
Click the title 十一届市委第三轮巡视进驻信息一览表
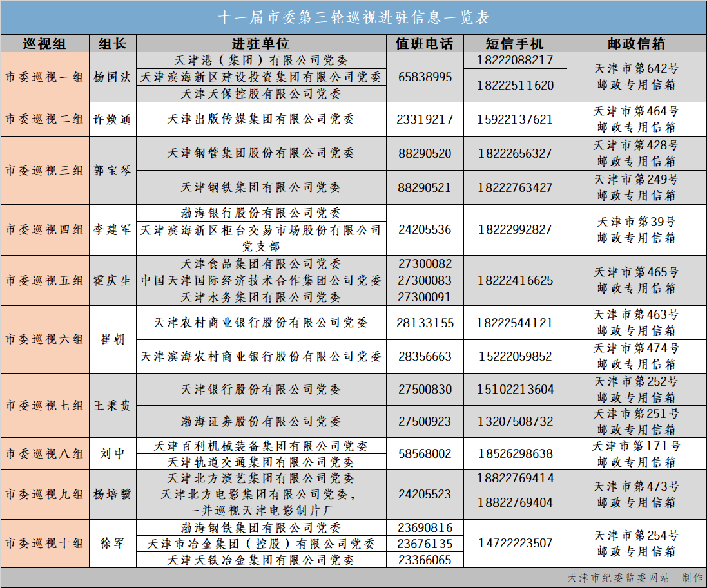click(x=353, y=17)
